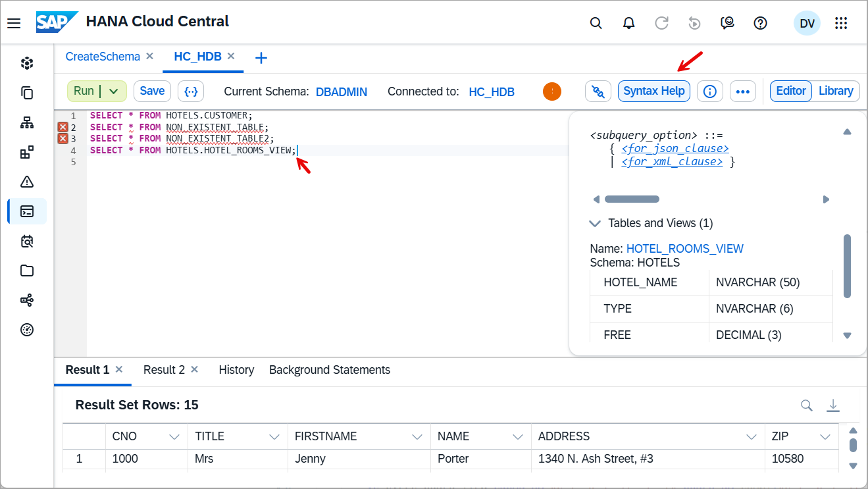This screenshot has height=489, width=868.
Task: Select the SQL Console icon in sidebar
Action: [27, 211]
